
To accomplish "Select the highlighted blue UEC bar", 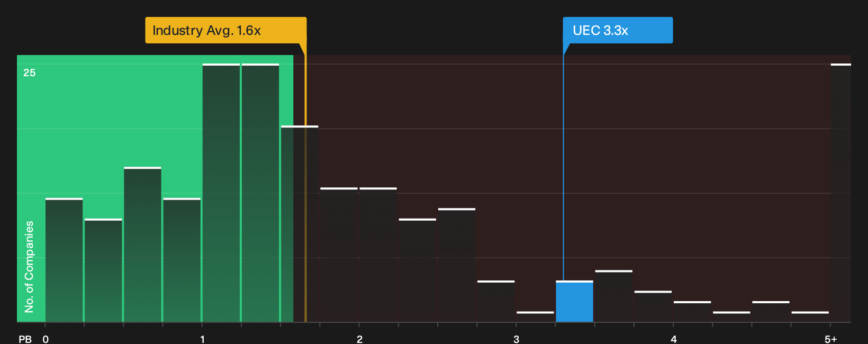I will click(x=574, y=302).
